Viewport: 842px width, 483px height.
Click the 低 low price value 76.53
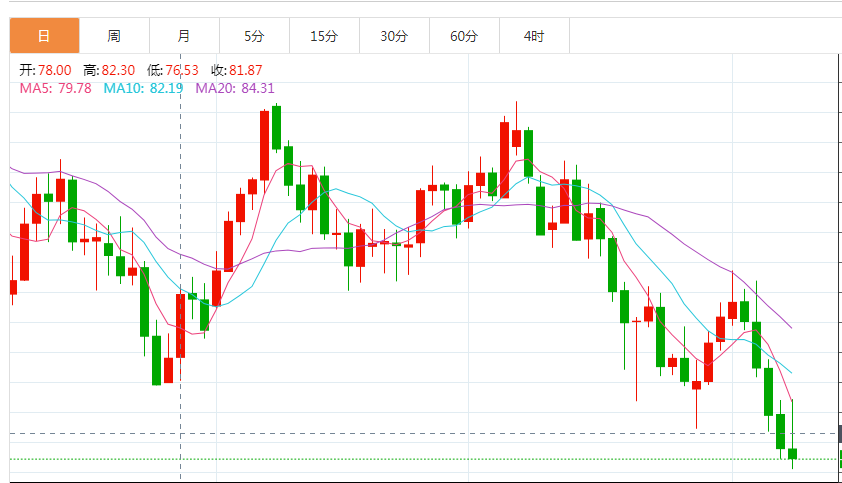point(181,70)
